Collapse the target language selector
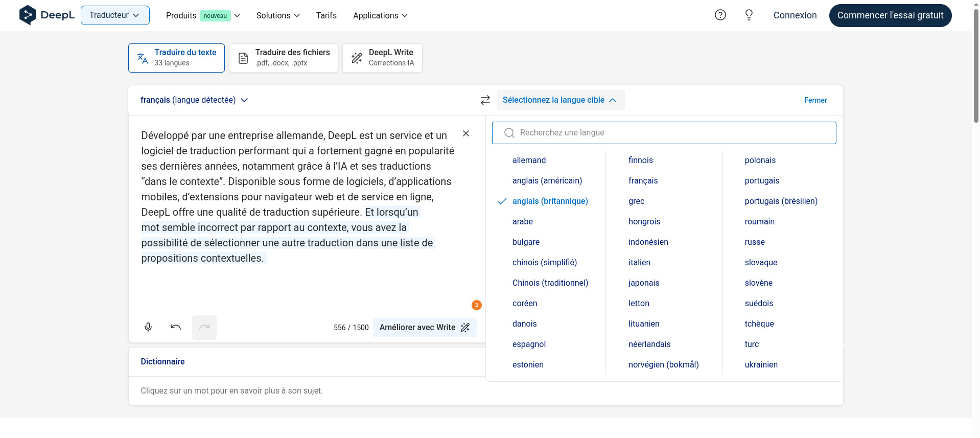The image size is (980, 438). click(x=560, y=100)
